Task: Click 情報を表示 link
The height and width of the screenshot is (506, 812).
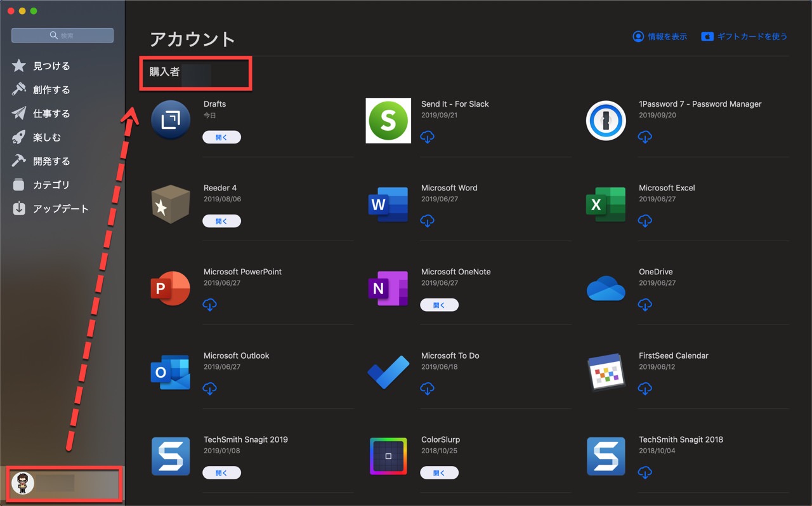Action: point(660,37)
